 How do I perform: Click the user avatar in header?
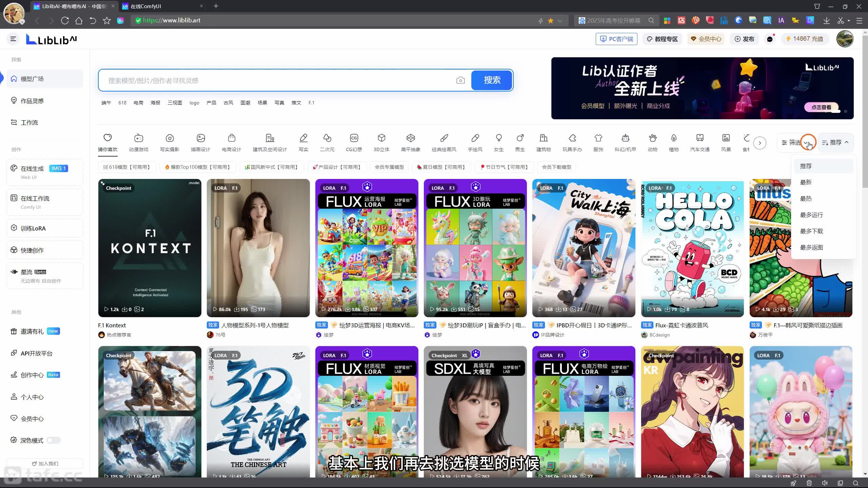[845, 39]
